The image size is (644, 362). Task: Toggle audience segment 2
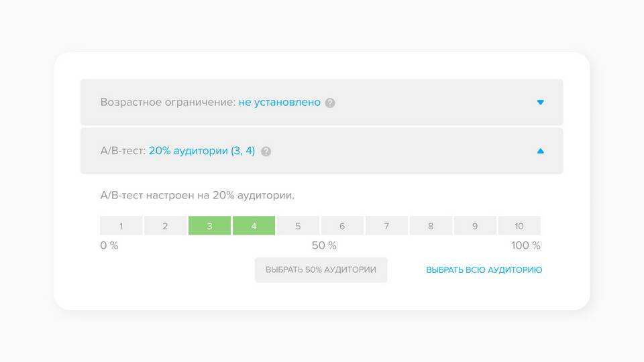pos(165,226)
